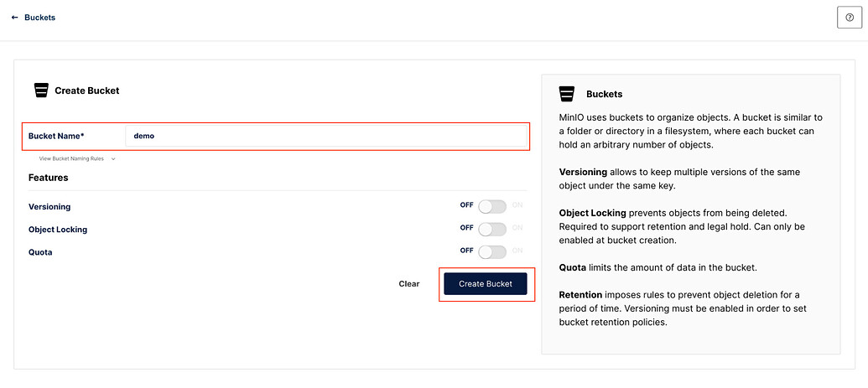Click the Create Bucket button
This screenshot has height=388, width=868.
coord(486,284)
